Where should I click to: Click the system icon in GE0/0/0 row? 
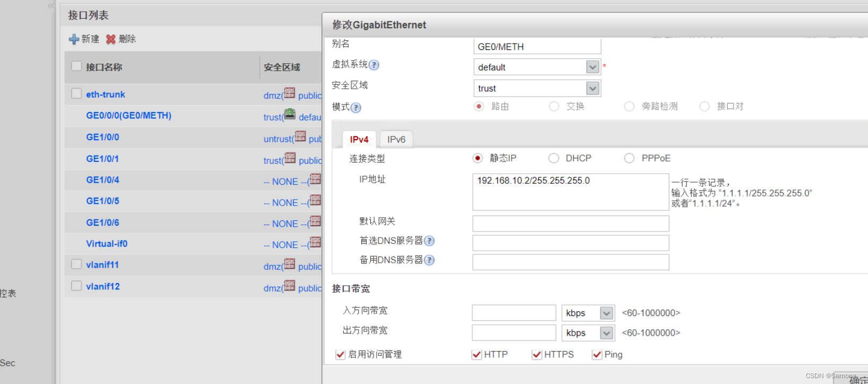click(x=290, y=114)
